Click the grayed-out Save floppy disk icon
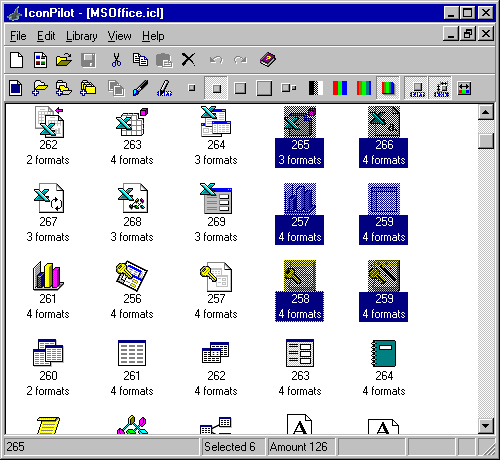This screenshot has height=460, width=500. pos(88,60)
